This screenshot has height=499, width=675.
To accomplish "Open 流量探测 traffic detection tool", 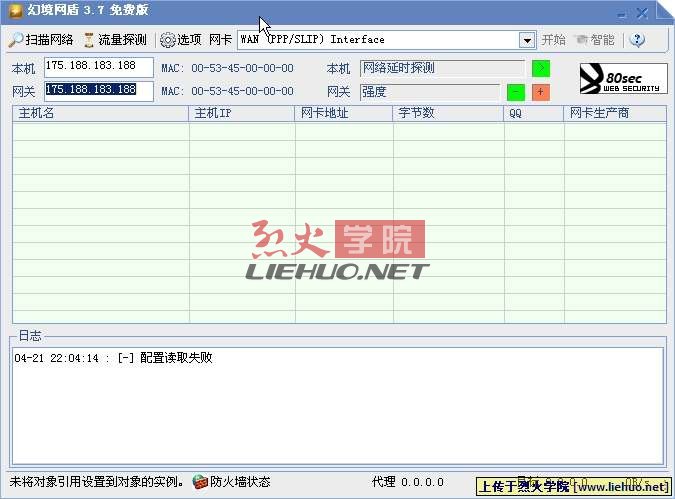I will click(x=115, y=40).
